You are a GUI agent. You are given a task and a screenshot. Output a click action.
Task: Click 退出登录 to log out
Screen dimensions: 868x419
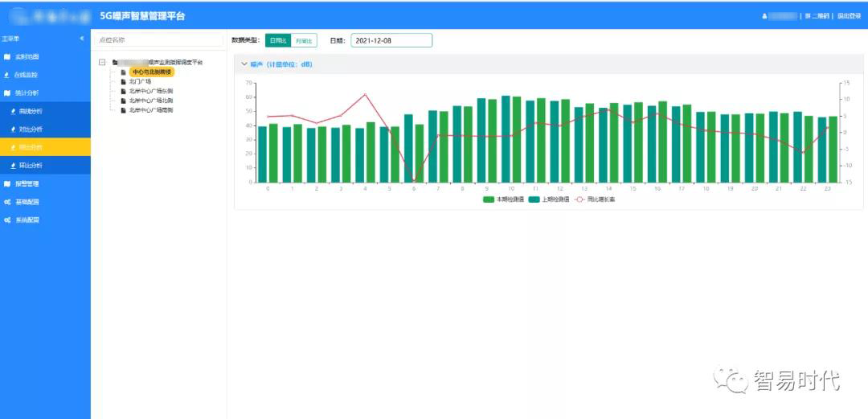(x=849, y=17)
